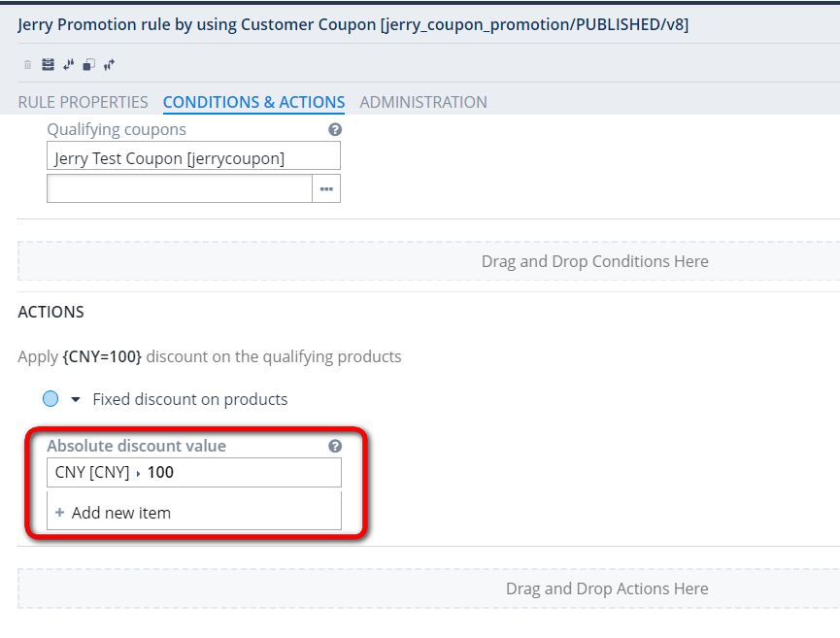Open the Administration tab
The image size is (840, 638).
(x=423, y=102)
